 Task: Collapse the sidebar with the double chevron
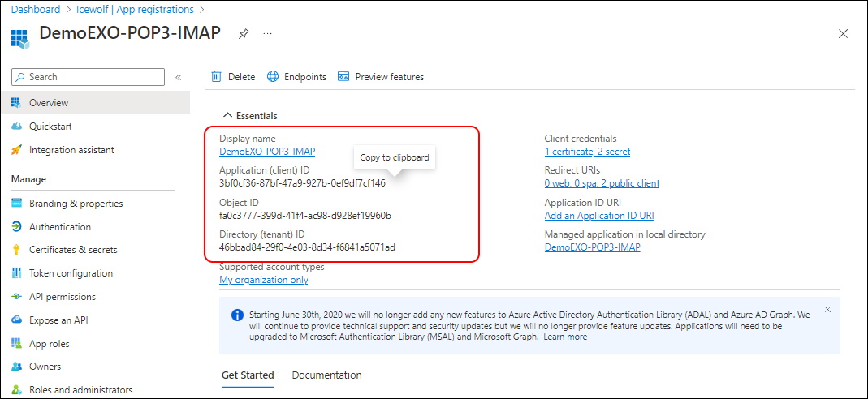coord(179,77)
